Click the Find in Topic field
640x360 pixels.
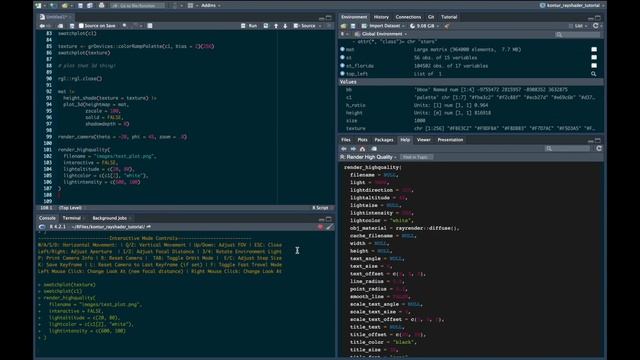coord(416,157)
